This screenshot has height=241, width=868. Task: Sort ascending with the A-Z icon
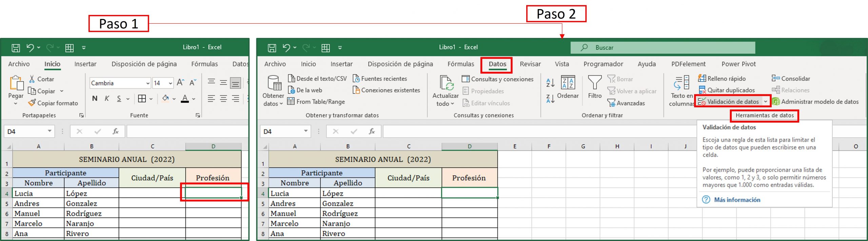pyautogui.click(x=550, y=82)
